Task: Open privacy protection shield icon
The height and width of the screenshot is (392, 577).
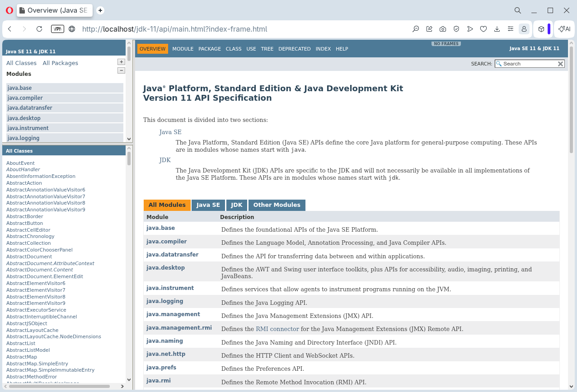Action: [456, 29]
